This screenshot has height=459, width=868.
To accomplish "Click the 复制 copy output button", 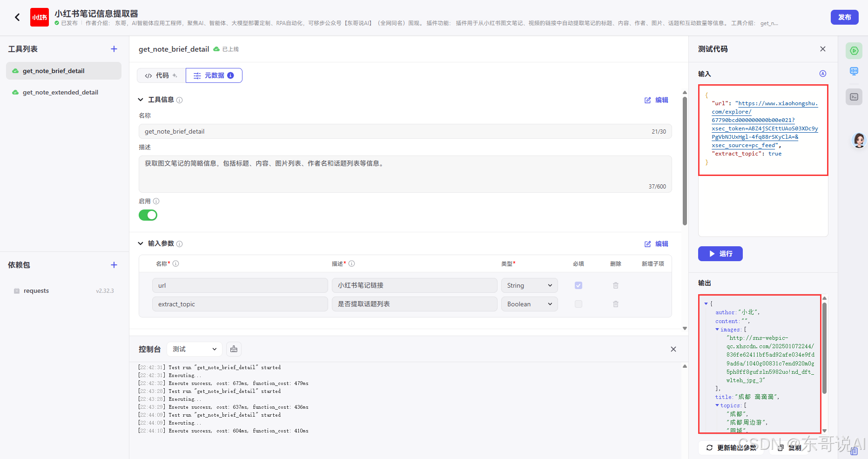I will point(789,448).
